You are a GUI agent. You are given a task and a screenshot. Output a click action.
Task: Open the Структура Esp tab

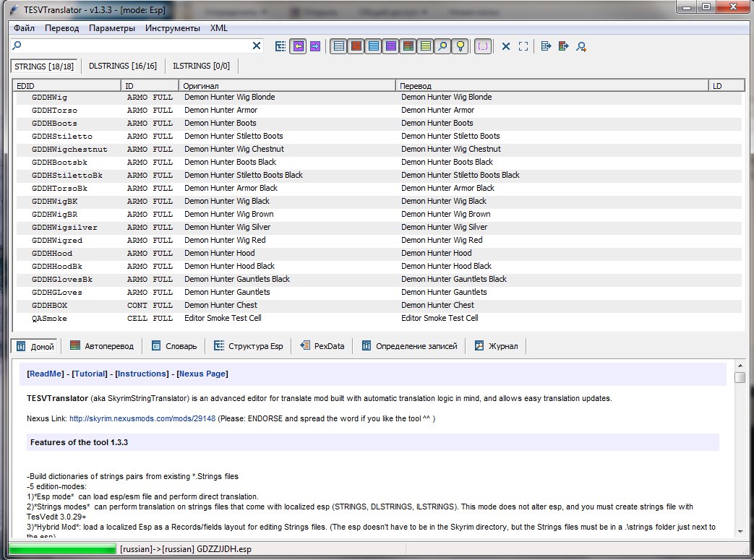(x=248, y=346)
